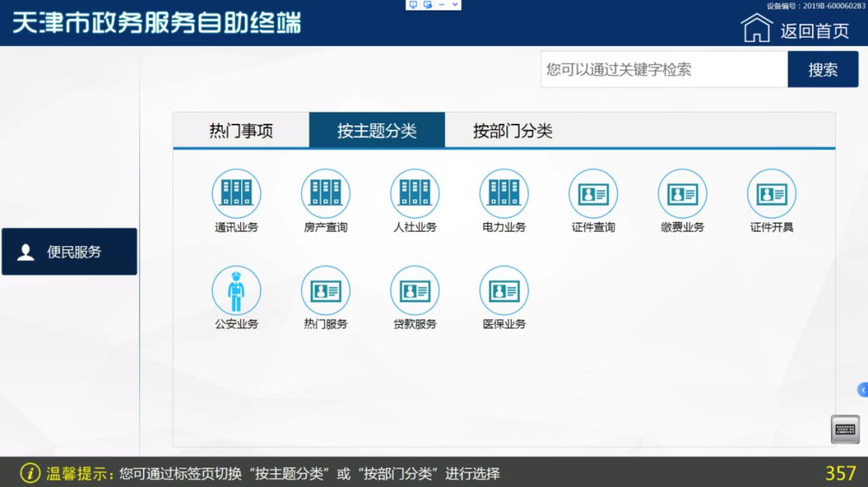Open the on-screen keyboard icon
This screenshot has height=487, width=868.
pos(845,429)
